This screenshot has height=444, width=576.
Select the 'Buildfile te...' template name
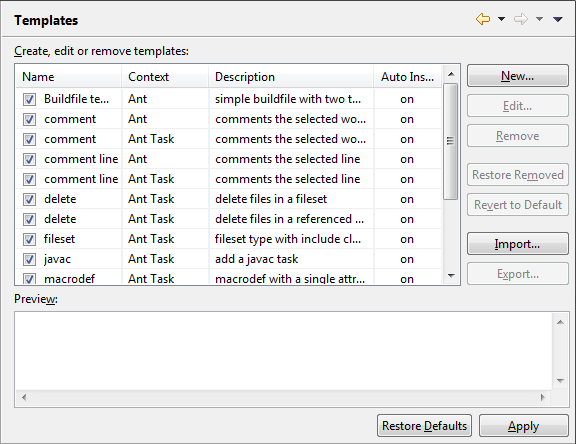coord(76,99)
